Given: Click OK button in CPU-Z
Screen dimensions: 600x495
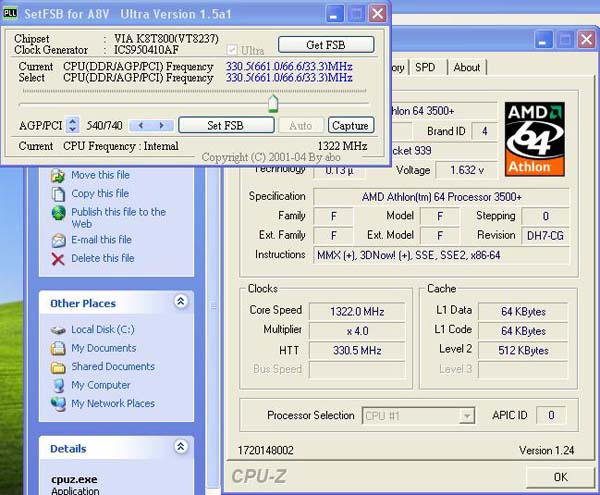Looking at the screenshot, I should [x=561, y=477].
